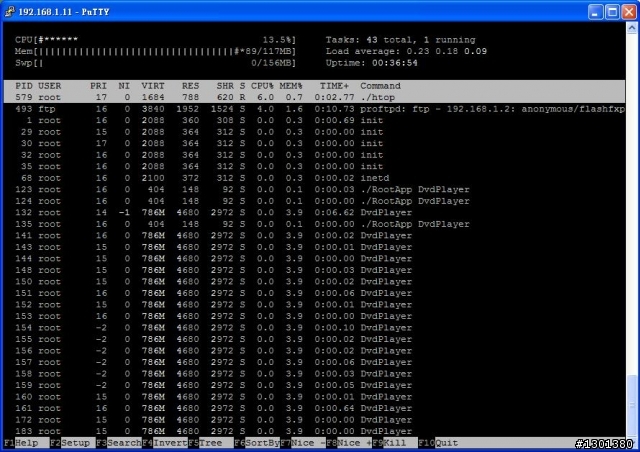
Task: Select the DvdPlayer row PID 159
Action: pyautogui.click(x=314, y=385)
